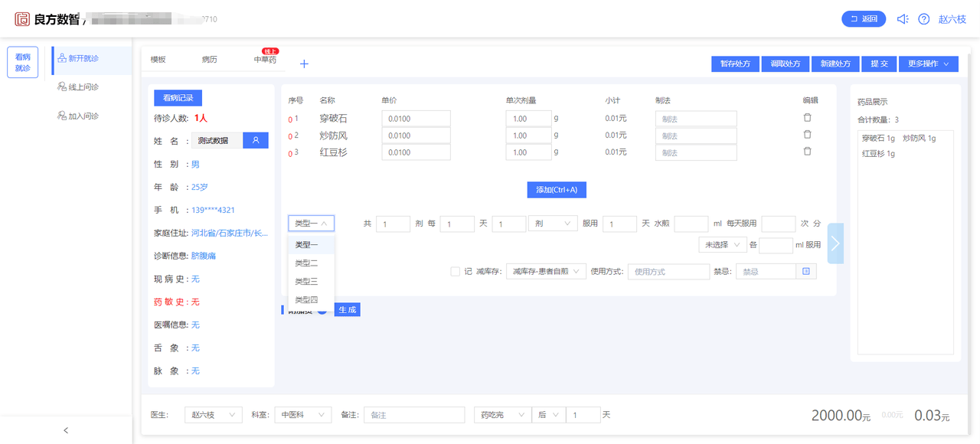Click the 良方数智 logo icon
Viewport: 980px width, 444px height.
click(x=22, y=19)
